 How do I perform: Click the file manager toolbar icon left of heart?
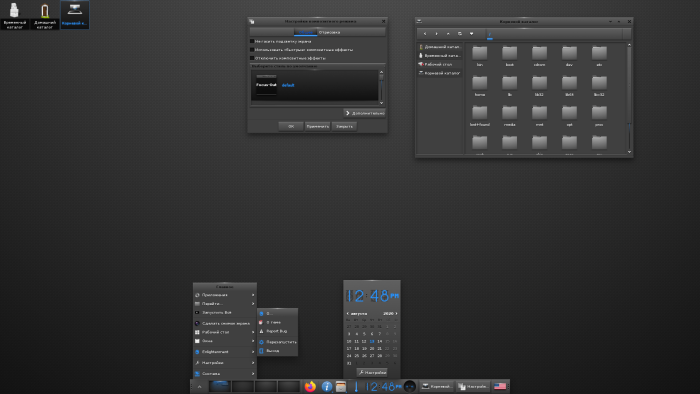(460, 33)
